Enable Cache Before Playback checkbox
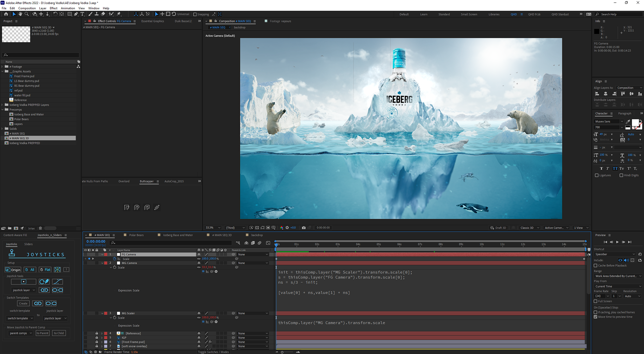This screenshot has width=644, height=354. [x=596, y=265]
